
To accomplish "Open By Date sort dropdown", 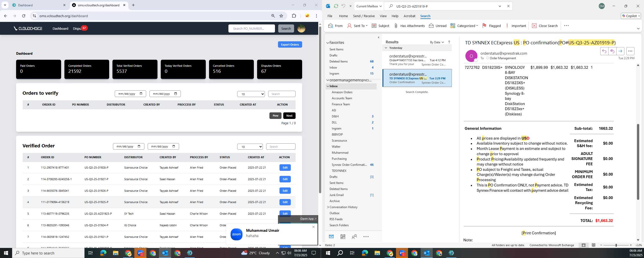I will (x=437, y=42).
